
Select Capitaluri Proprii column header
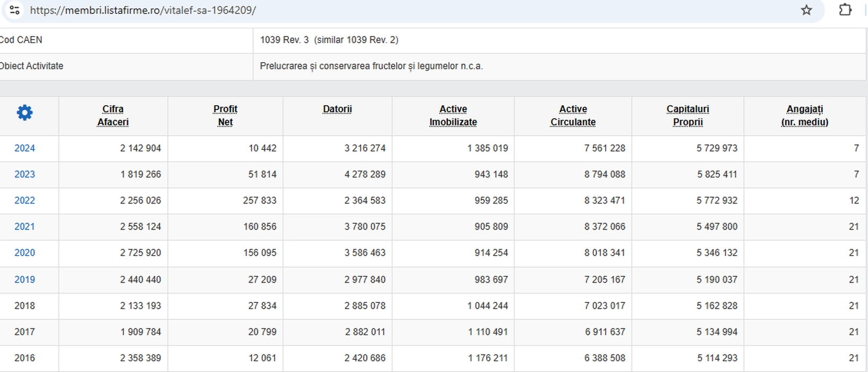687,115
